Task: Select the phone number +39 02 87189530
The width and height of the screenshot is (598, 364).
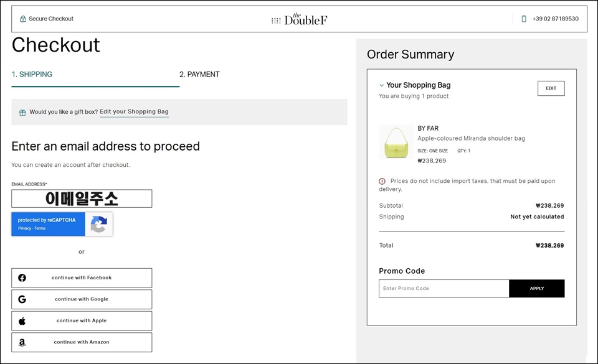Action: pyautogui.click(x=555, y=19)
